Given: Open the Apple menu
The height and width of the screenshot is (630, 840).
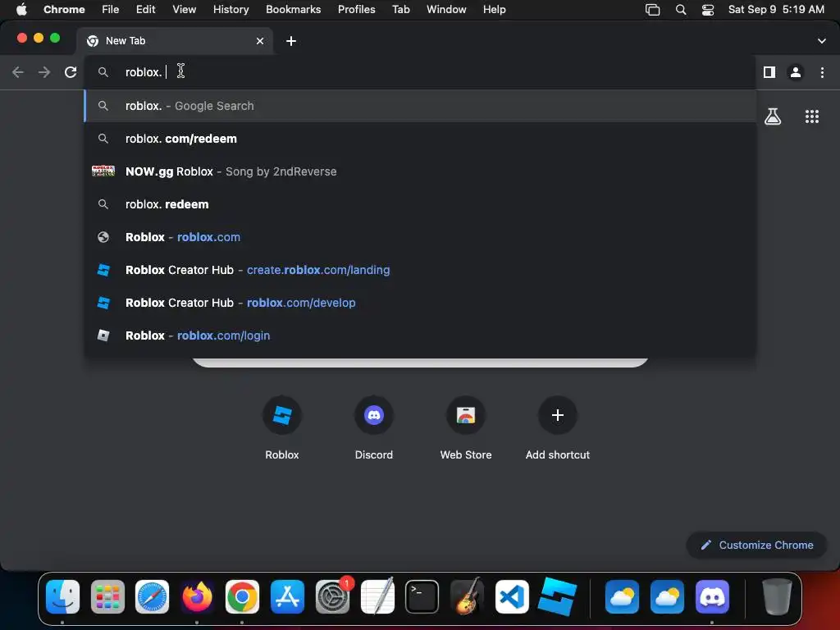Looking at the screenshot, I should coord(21,10).
